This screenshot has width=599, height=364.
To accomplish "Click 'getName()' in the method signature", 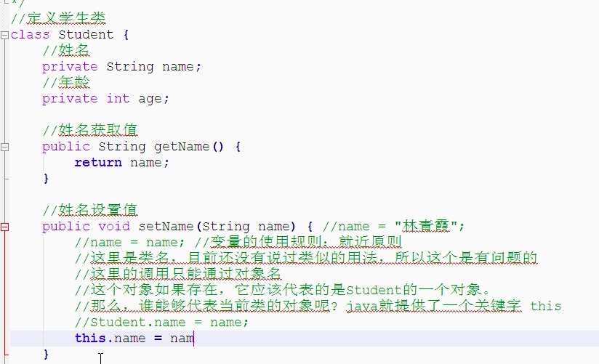I will (x=189, y=147).
